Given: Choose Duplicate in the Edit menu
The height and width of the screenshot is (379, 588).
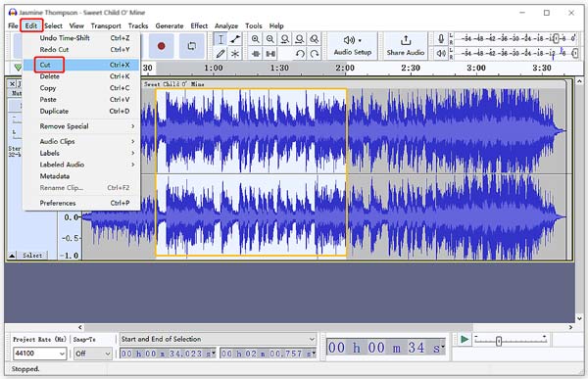Looking at the screenshot, I should point(81,112).
